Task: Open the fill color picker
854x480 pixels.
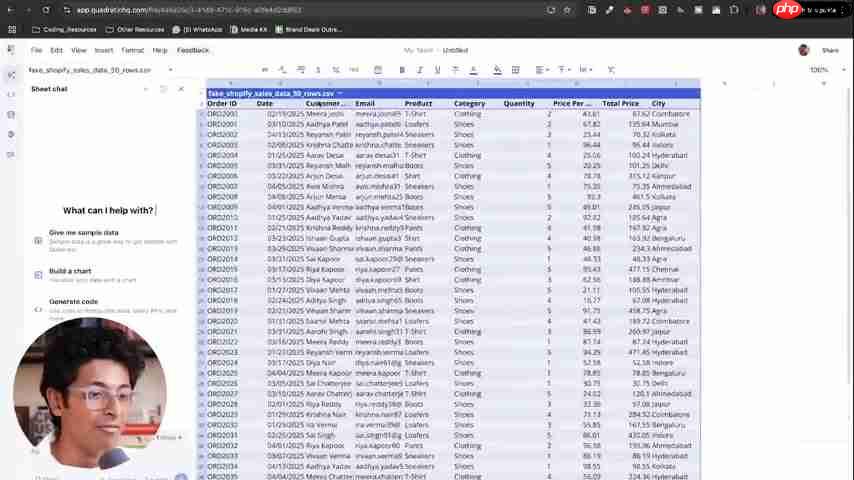Action: pos(497,70)
